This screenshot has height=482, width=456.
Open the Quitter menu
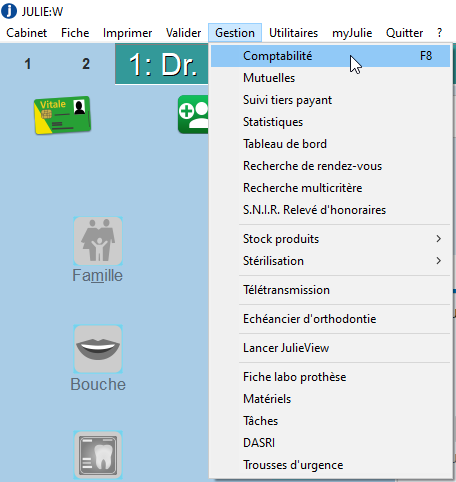404,33
